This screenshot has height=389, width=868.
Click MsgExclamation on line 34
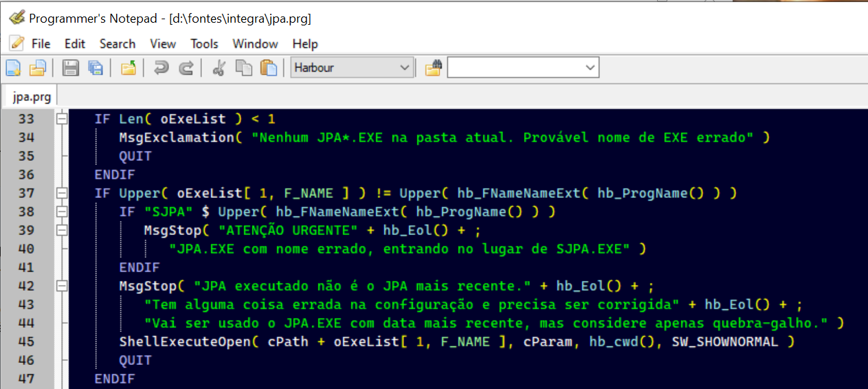[177, 137]
